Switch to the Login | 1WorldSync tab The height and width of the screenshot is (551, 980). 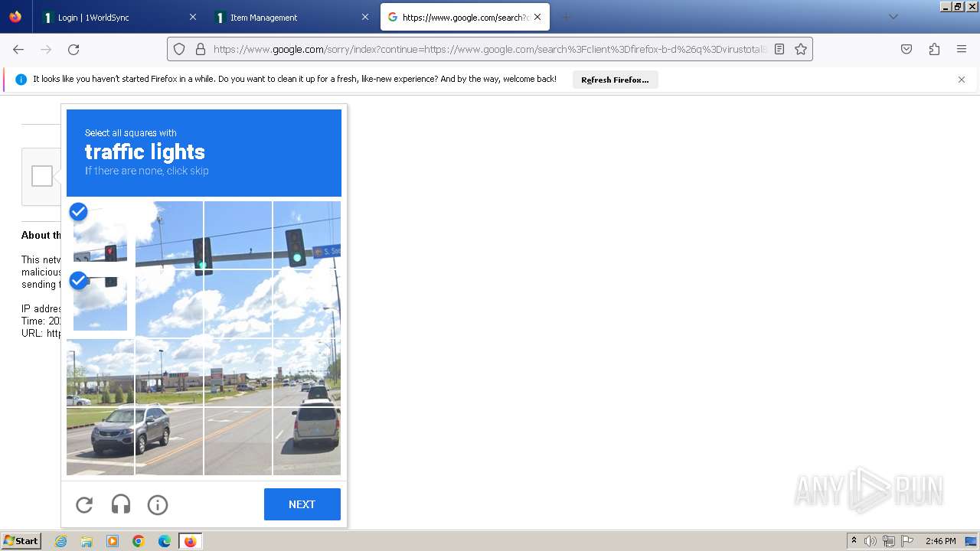coord(119,17)
